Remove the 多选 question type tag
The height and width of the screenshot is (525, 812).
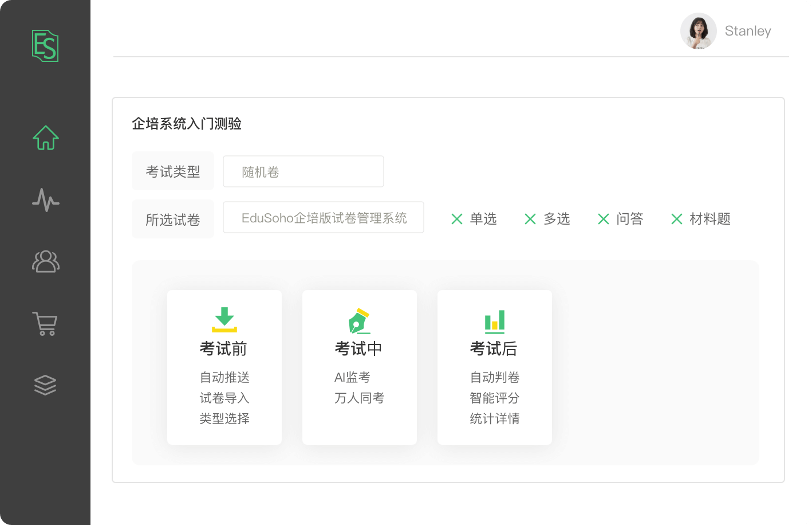(x=530, y=218)
